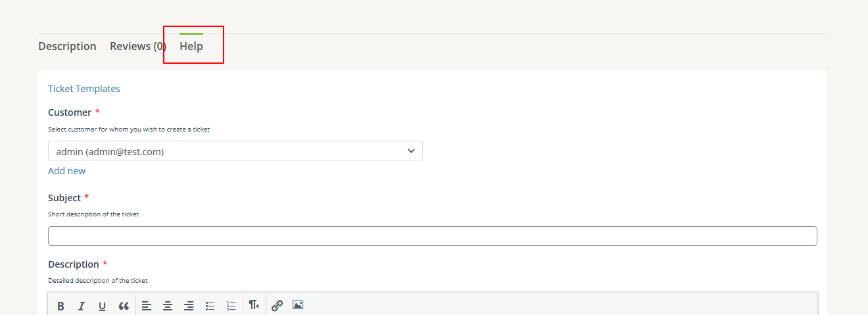Select the Help tab
This screenshot has height=315, width=868.
pyautogui.click(x=191, y=46)
